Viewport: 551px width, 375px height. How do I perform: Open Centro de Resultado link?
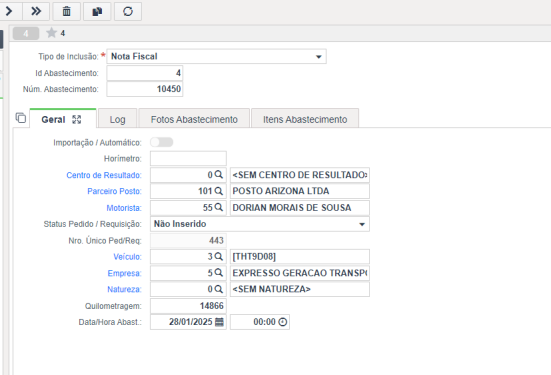[x=104, y=175]
